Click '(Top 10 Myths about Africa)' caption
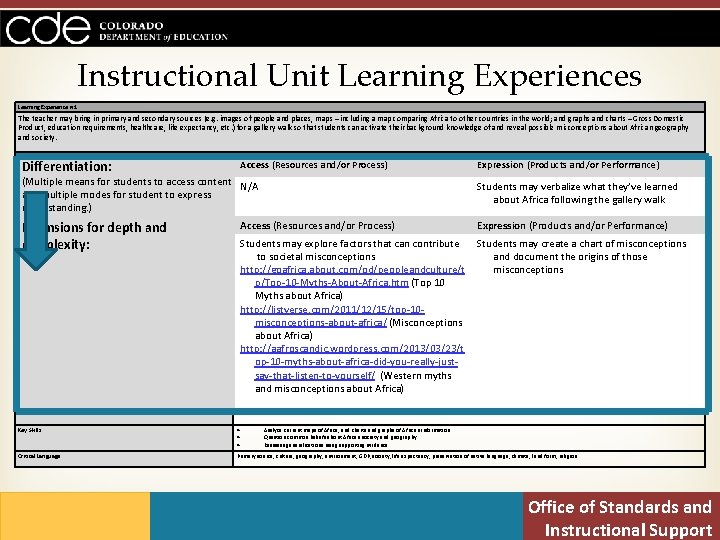The image size is (720, 540). point(350,289)
